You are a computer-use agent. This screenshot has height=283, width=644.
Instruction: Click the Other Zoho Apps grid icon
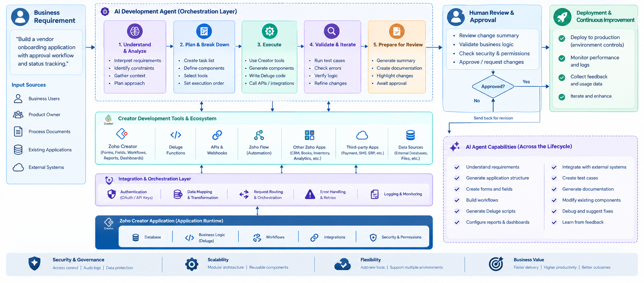[x=310, y=135]
